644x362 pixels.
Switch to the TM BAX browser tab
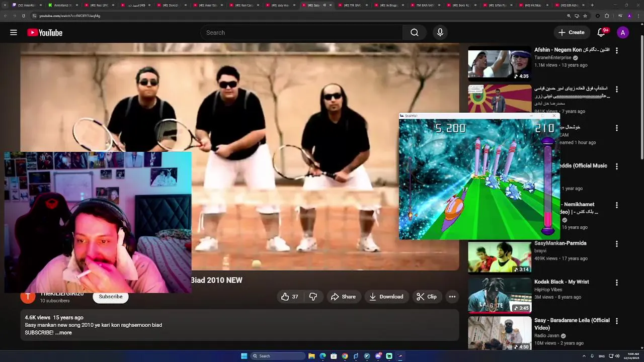click(x=352, y=5)
